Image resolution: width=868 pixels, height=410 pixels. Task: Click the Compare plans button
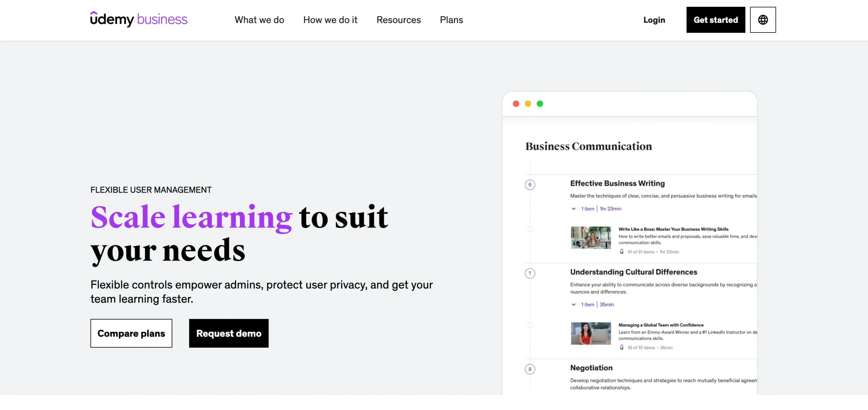coord(131,333)
